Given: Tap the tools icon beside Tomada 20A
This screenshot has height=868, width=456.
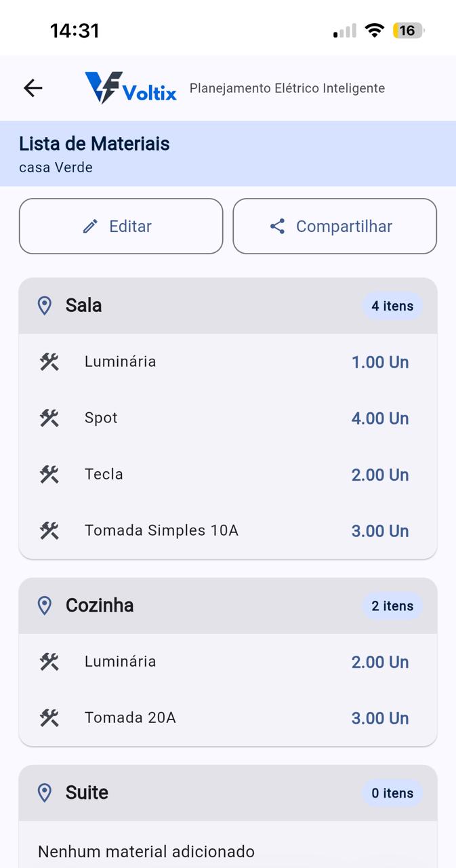Looking at the screenshot, I should 49,717.
